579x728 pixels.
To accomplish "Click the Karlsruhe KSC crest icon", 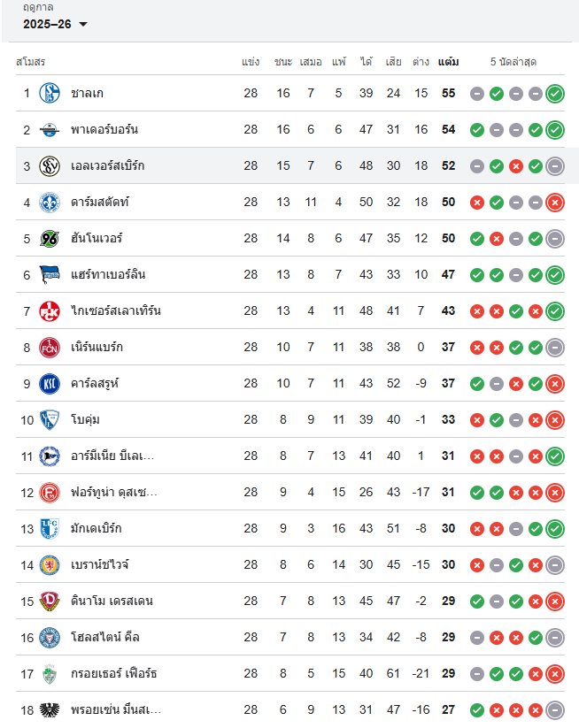I will [49, 383].
